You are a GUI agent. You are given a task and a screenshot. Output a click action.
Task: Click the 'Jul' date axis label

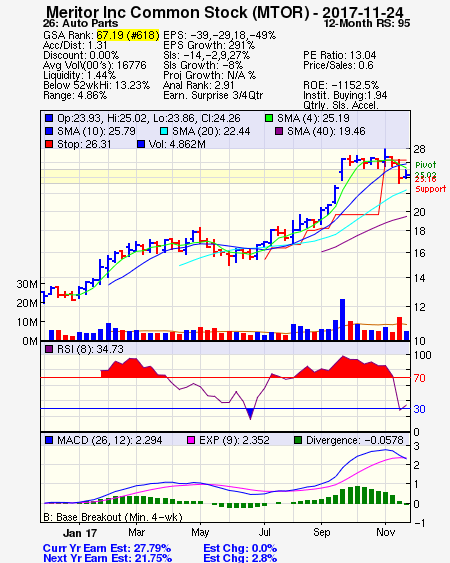(265, 532)
